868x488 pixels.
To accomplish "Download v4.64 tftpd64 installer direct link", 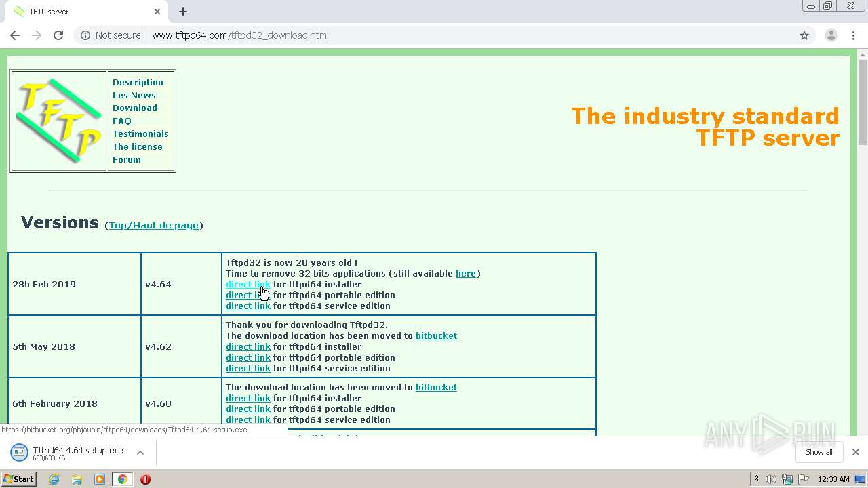I will tap(248, 284).
